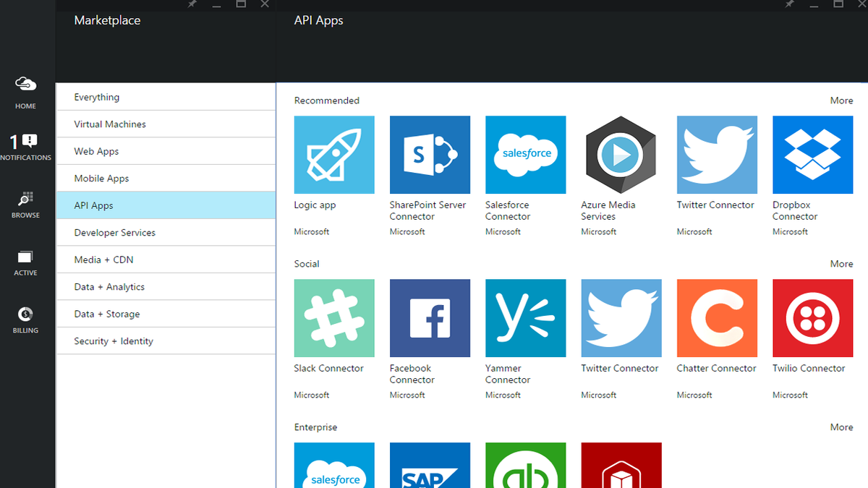Maximize the API Apps blade
Image resolution: width=868 pixels, height=488 pixels.
(x=838, y=4)
